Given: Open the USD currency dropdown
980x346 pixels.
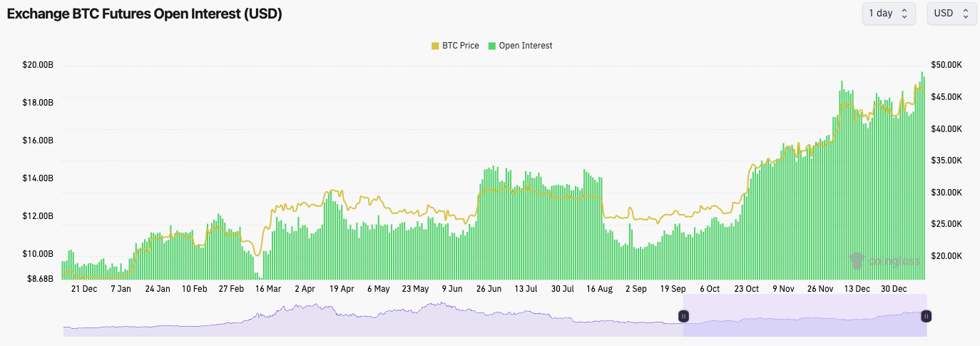Looking at the screenshot, I should (951, 14).
